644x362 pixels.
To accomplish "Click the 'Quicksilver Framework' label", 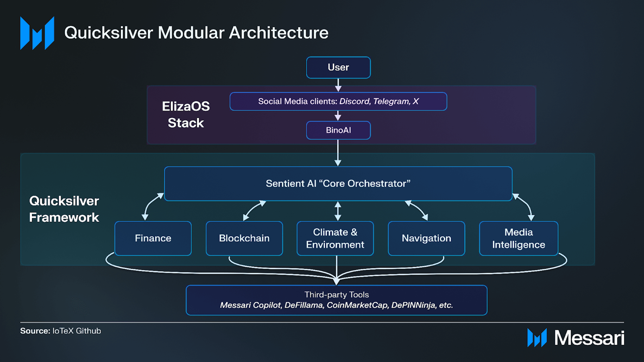I will coord(64,209).
